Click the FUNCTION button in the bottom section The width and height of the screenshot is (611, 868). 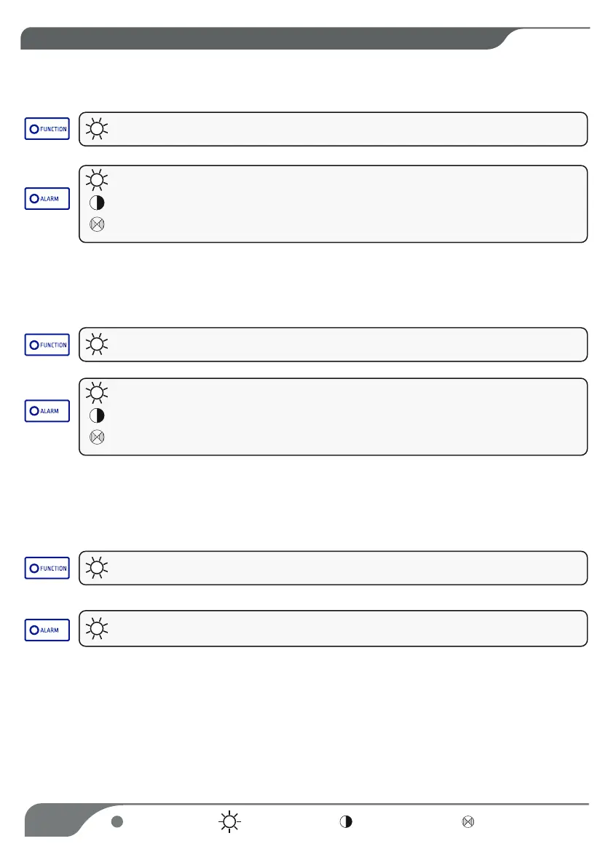pos(47,568)
